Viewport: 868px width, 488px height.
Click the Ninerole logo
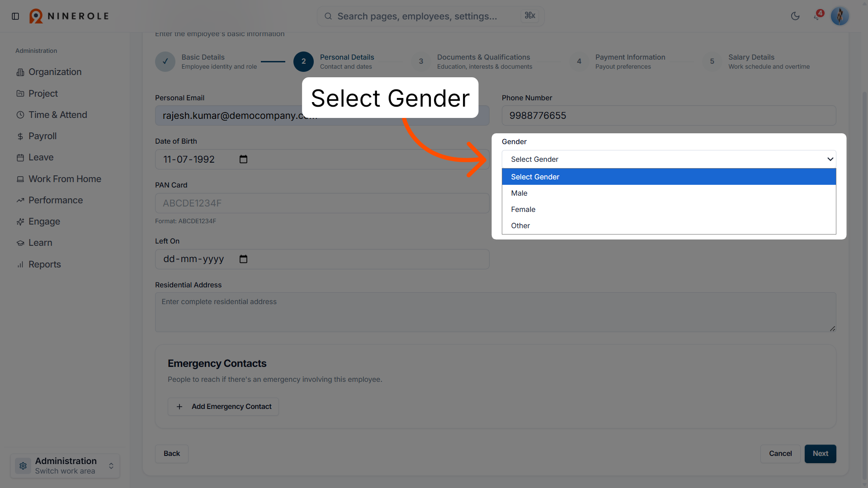coord(69,16)
